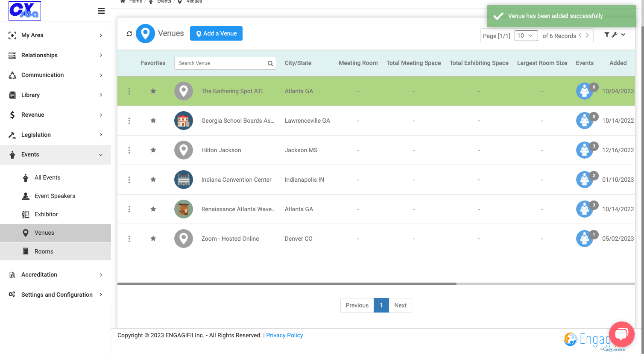The height and width of the screenshot is (354, 644).
Task: Expand the Relationships section
Action: click(x=56, y=55)
